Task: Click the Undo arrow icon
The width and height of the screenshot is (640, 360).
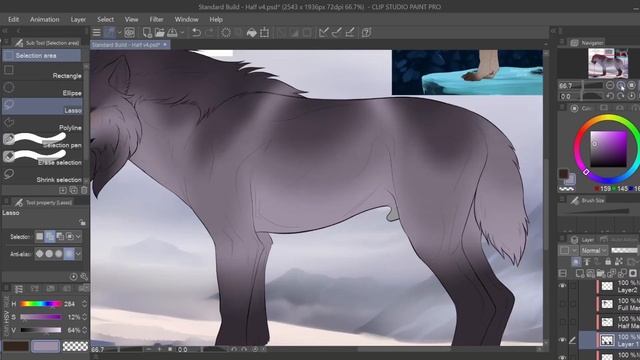Action: 196,33
